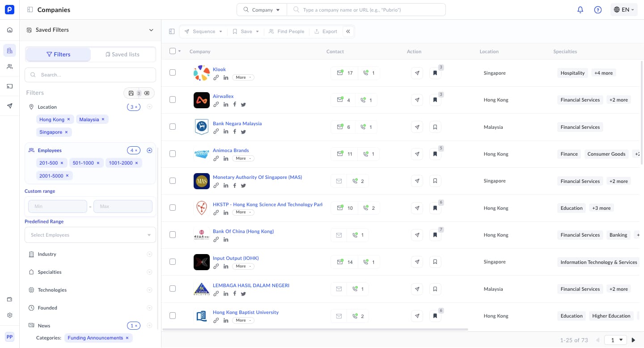Screen dimensions: 644x348
Task: Open Airwallex LinkedIn profile icon
Action: [226, 105]
